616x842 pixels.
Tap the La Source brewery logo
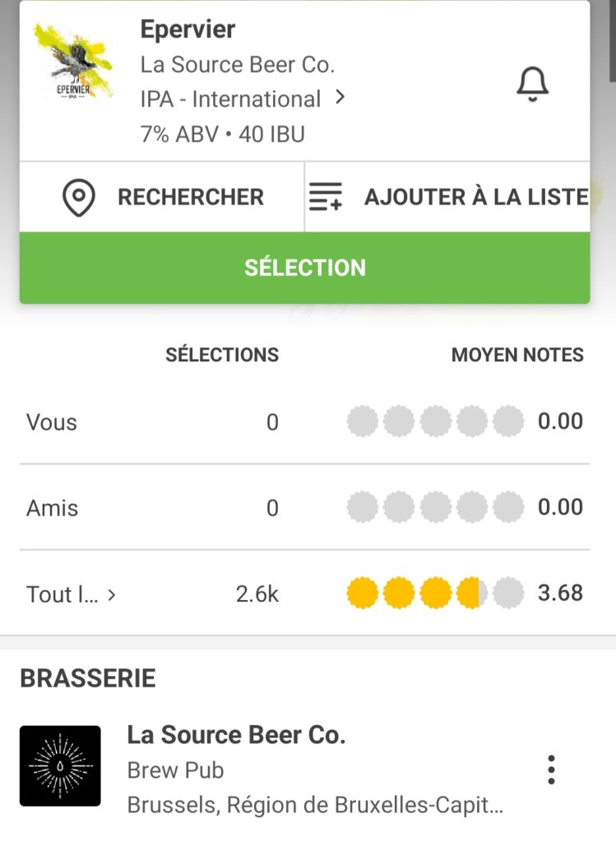[x=60, y=765]
